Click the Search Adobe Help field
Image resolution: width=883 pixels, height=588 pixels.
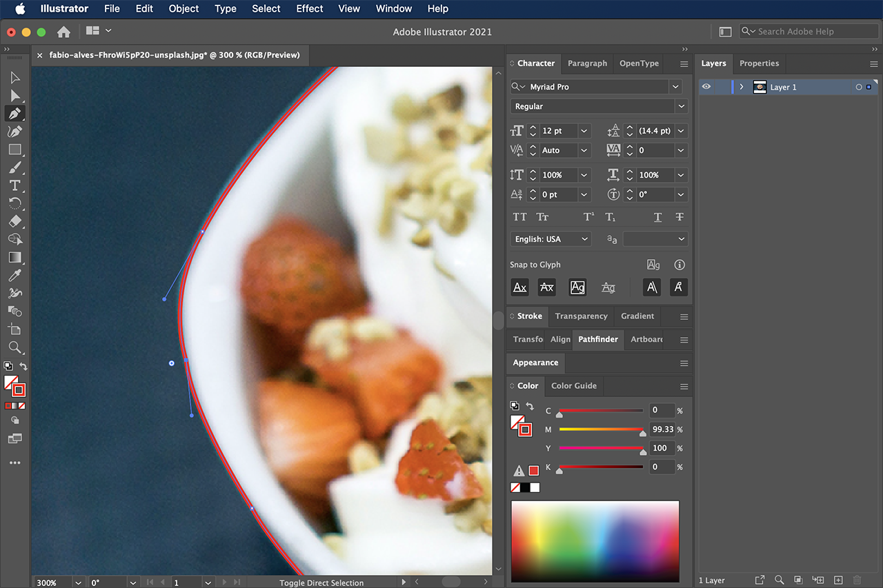point(809,32)
